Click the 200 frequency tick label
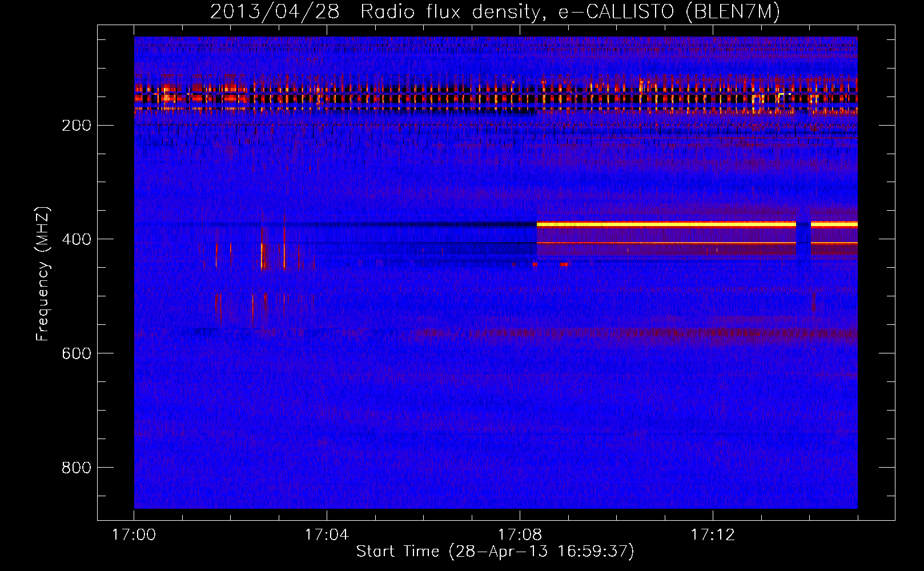The image size is (924, 571). point(77,125)
